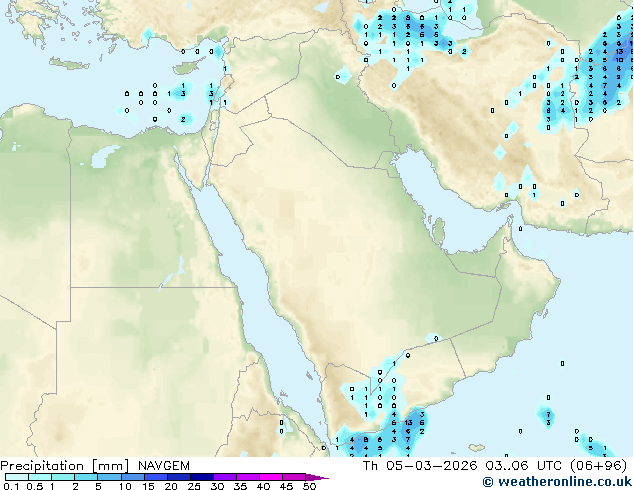Viewport: 634px width, 490px height.
Task: Click the 25–30 mm dark navy legend segment
Action: (201, 477)
